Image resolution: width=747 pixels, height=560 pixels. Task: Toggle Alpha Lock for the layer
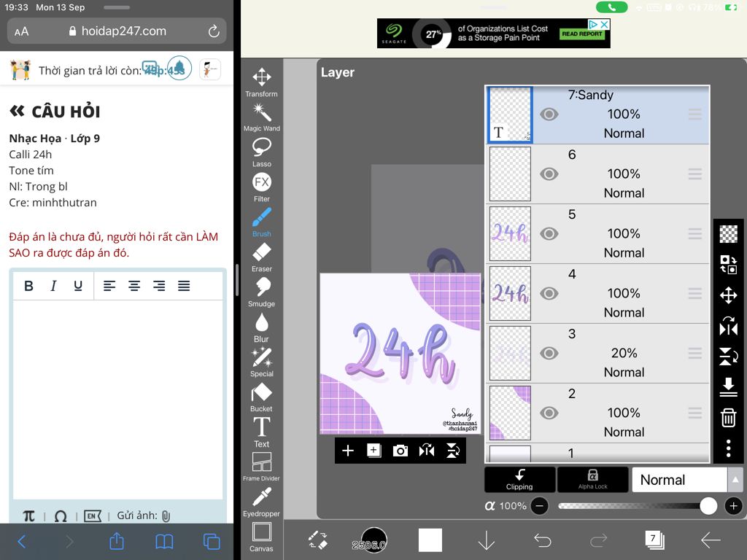tap(592, 480)
